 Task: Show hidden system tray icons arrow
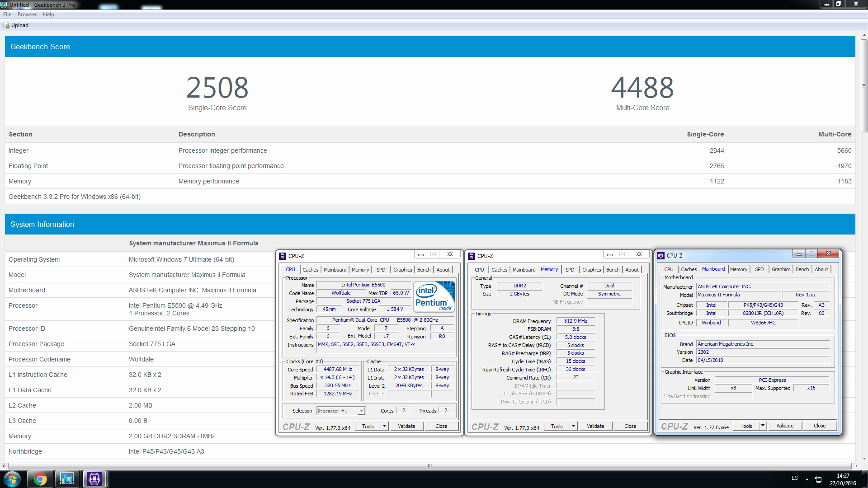pyautogui.click(x=807, y=479)
